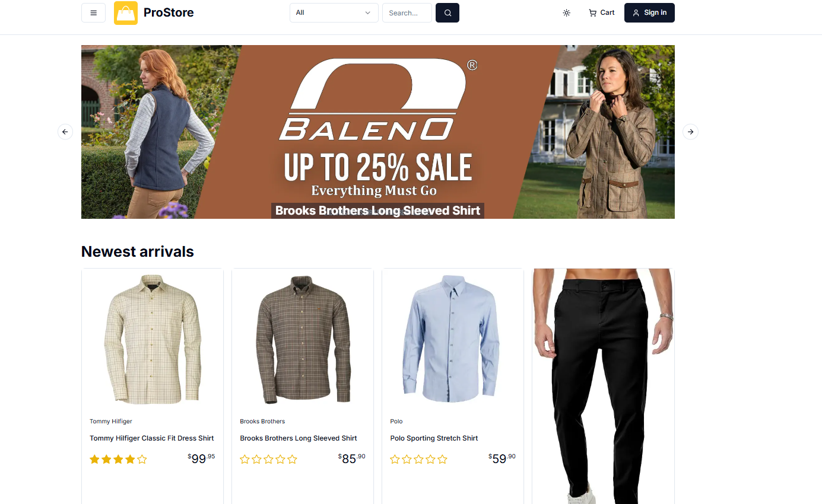
Task: Click the ProStore shopping bag logo
Action: point(126,13)
